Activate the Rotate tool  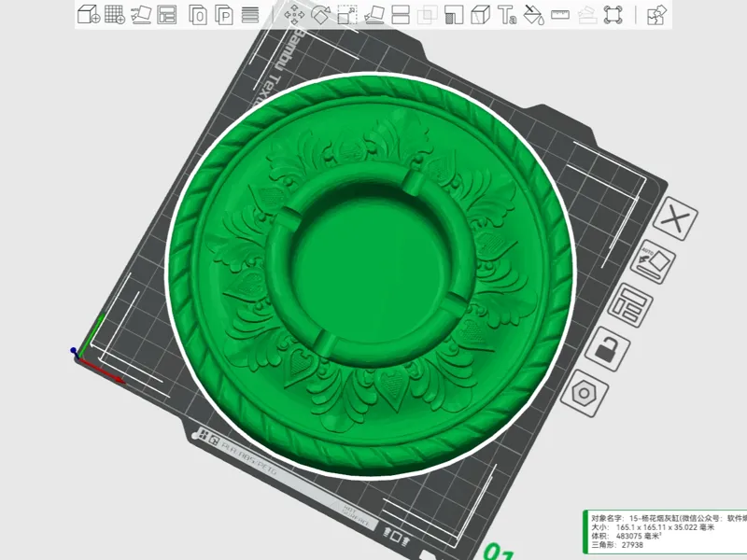click(320, 15)
